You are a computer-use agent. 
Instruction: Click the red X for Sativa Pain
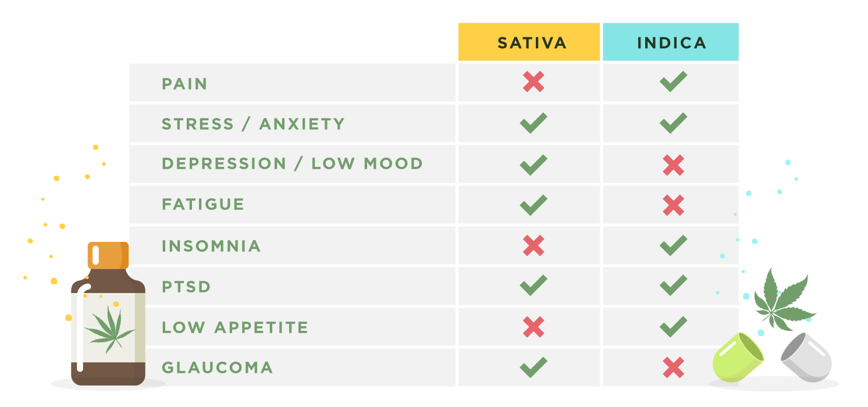pyautogui.click(x=533, y=82)
